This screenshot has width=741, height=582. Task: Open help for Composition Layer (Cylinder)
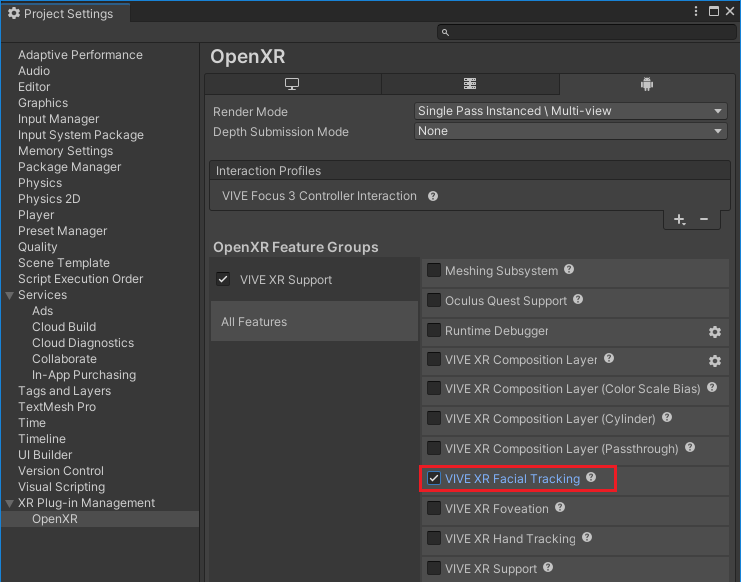(667, 418)
